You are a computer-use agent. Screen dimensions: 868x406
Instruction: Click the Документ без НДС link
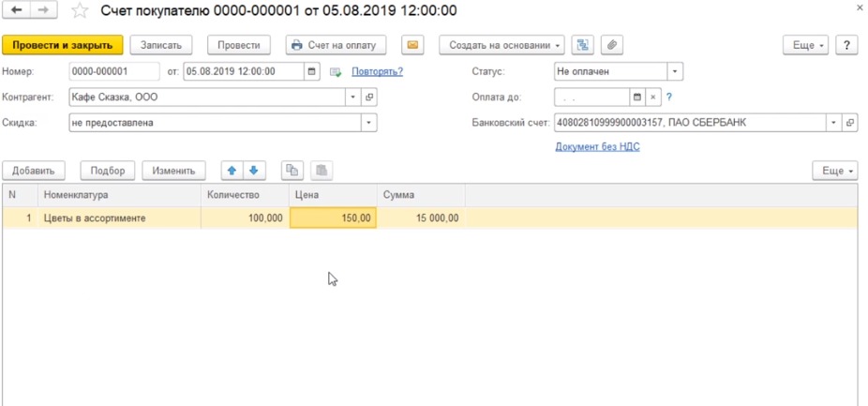click(x=597, y=147)
